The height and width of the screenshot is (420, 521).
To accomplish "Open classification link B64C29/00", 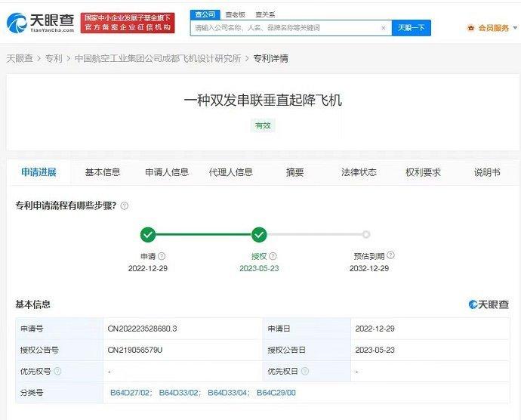I will point(276,393).
